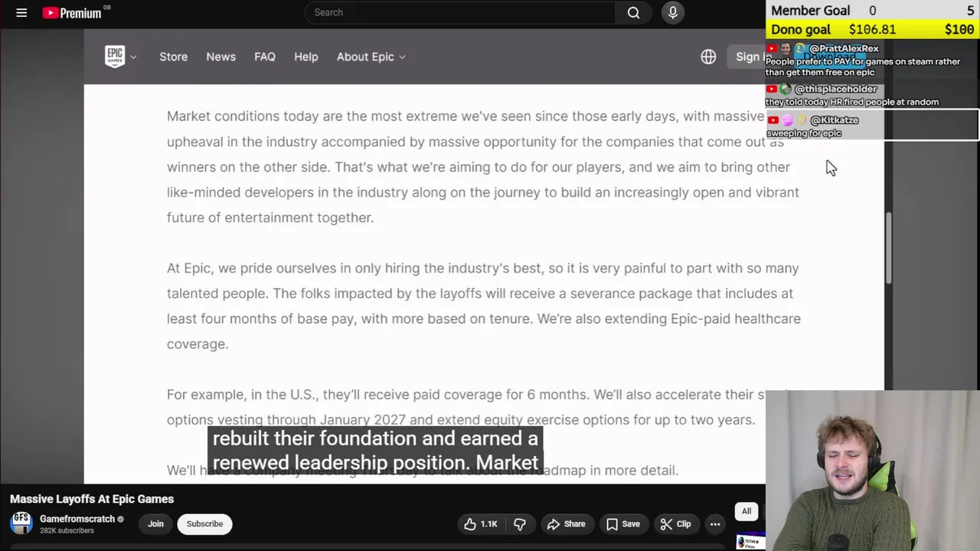Like the video with 1.1K likes

coord(481,524)
